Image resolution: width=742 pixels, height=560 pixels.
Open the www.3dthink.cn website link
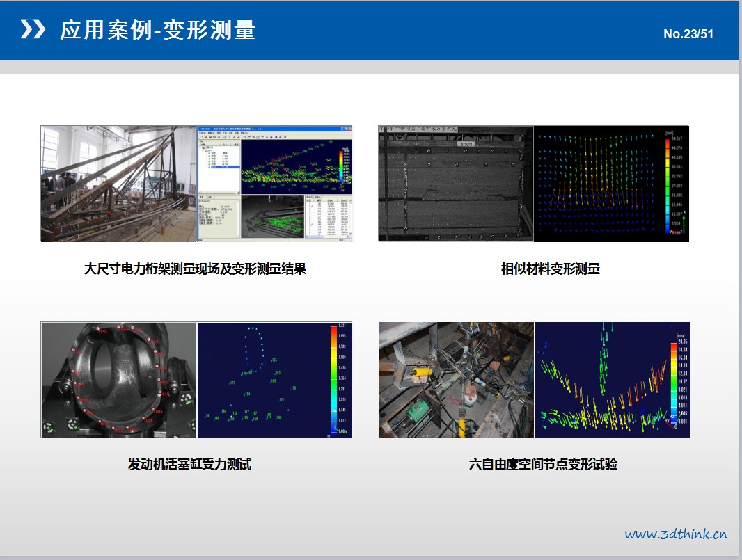coord(675,534)
